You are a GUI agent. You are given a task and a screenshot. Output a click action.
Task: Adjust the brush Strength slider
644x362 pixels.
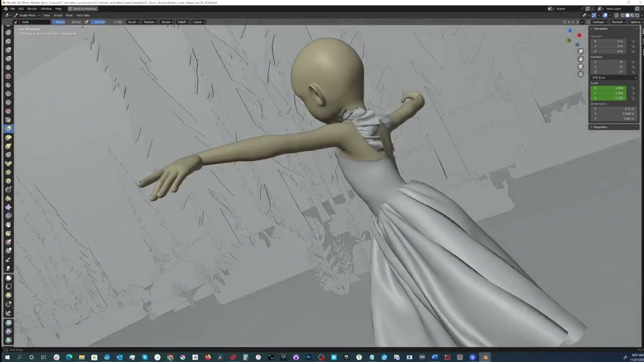click(108, 22)
